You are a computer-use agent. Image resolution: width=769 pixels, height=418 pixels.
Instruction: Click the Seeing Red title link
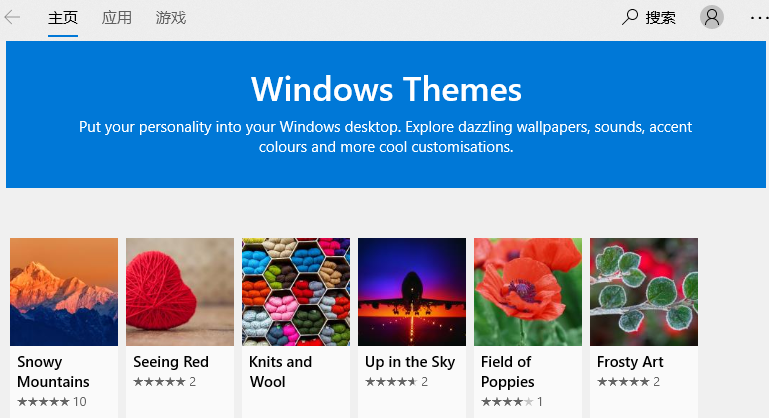[171, 362]
